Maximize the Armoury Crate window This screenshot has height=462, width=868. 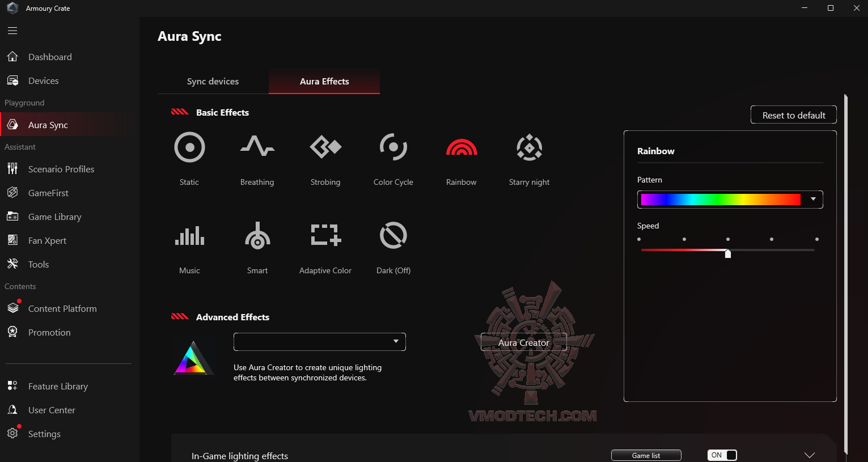(x=831, y=8)
